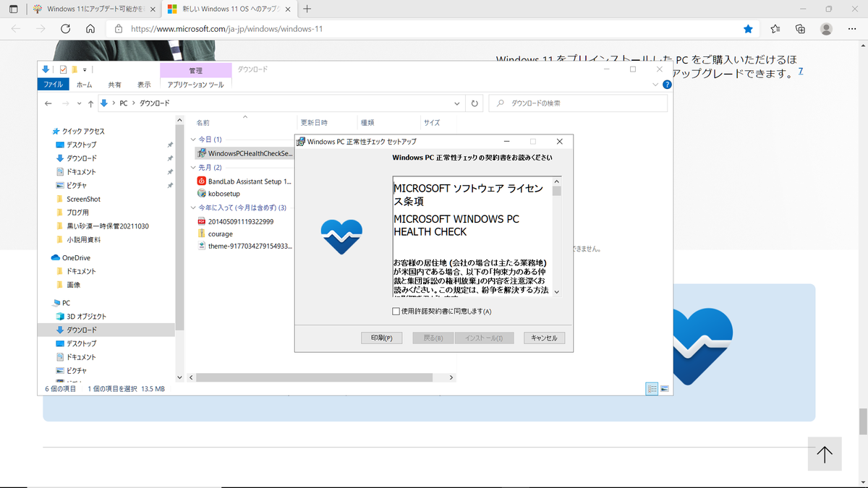Viewport: 868px width, 488px height.
Task: Select the courage folder
Action: click(x=215, y=234)
